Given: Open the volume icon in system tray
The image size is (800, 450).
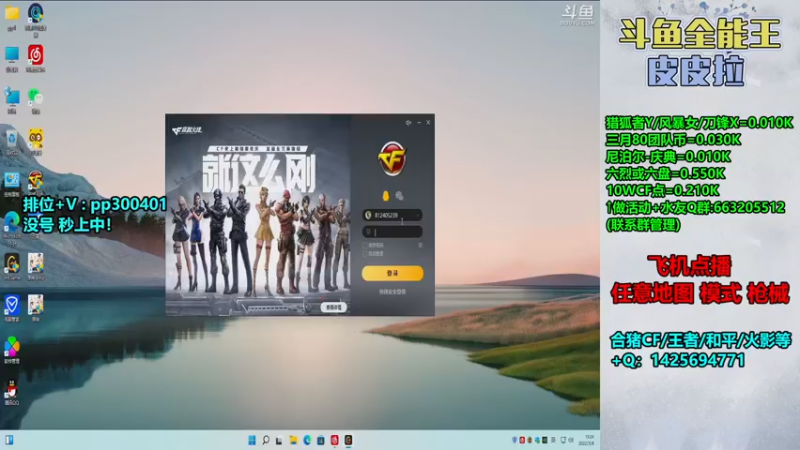Looking at the screenshot, I should (571, 440).
